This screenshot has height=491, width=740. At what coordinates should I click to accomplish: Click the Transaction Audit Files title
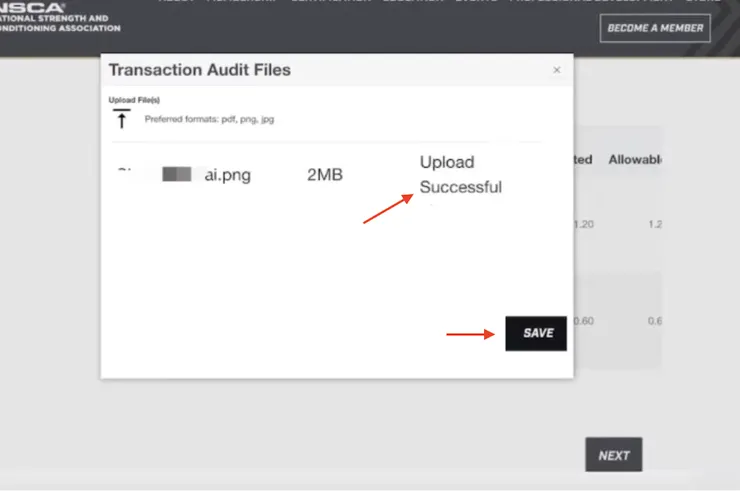click(199, 70)
